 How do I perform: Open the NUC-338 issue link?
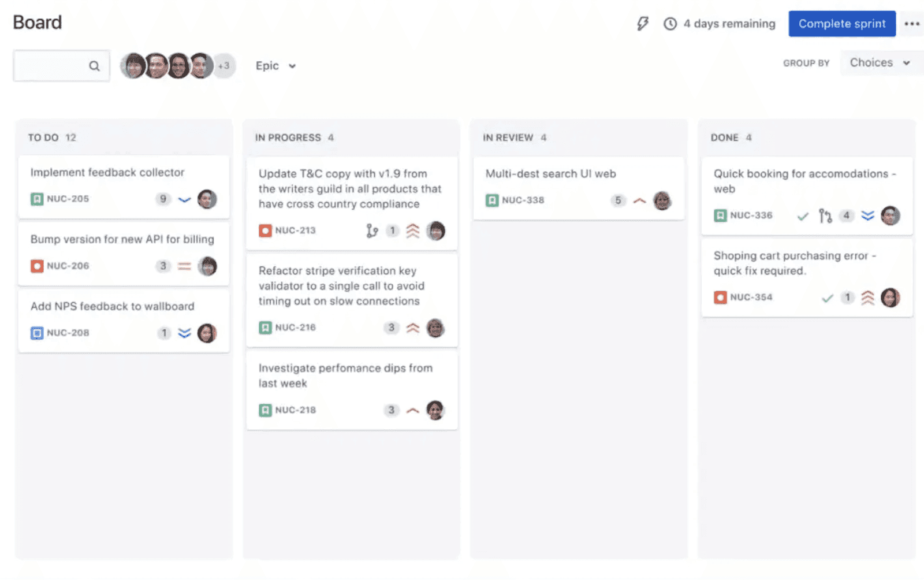(523, 200)
